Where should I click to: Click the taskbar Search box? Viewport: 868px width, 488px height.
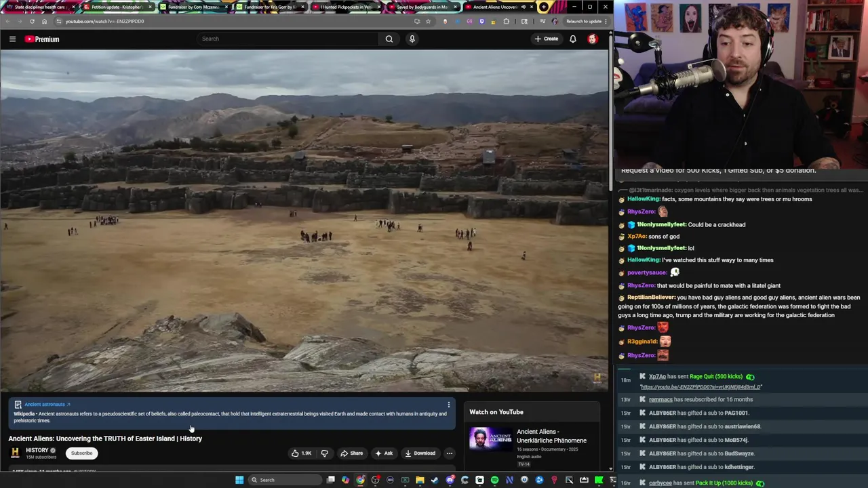pos(285,480)
